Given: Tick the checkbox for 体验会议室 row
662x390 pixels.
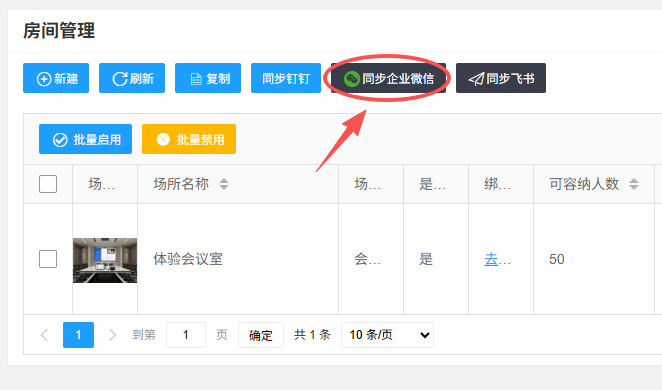Looking at the screenshot, I should click(48, 259).
